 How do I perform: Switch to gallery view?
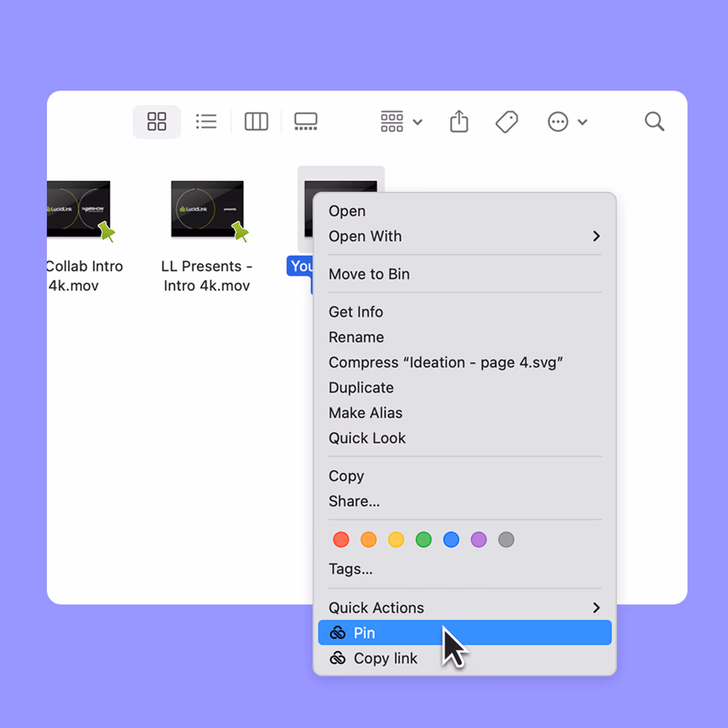(306, 121)
